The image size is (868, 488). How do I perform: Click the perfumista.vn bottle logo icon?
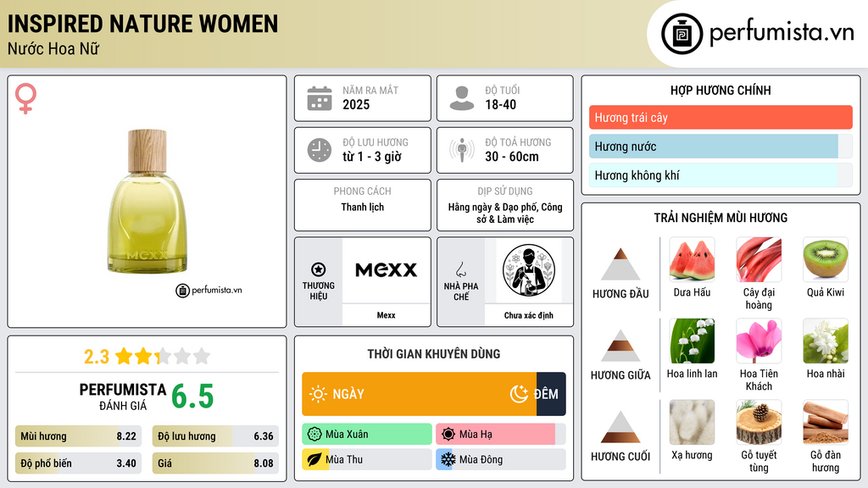pyautogui.click(x=682, y=34)
